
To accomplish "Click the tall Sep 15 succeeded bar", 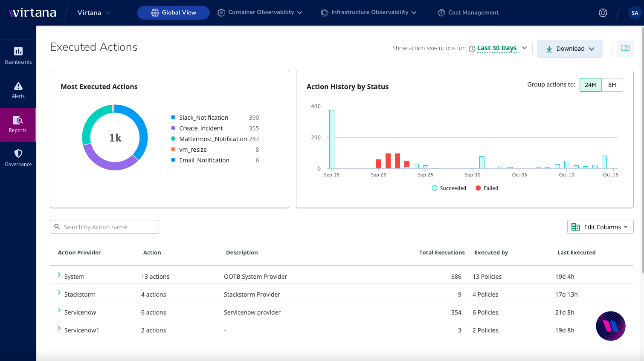I will pos(332,139).
